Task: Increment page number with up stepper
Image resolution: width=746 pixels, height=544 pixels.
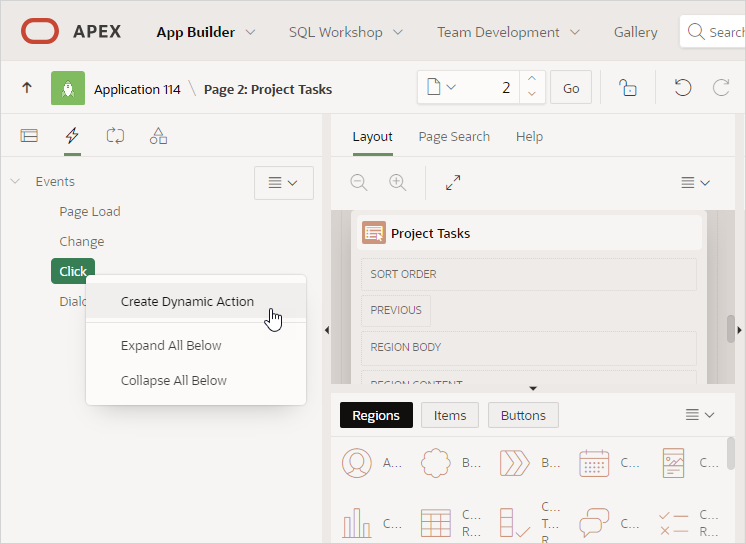Action: (x=532, y=79)
